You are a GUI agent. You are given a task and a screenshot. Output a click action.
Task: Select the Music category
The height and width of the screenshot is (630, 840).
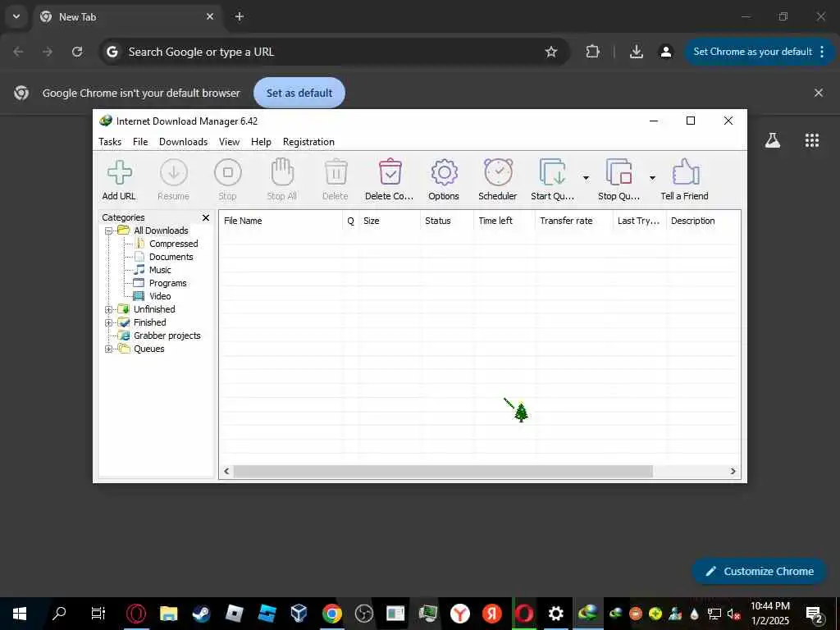click(160, 270)
